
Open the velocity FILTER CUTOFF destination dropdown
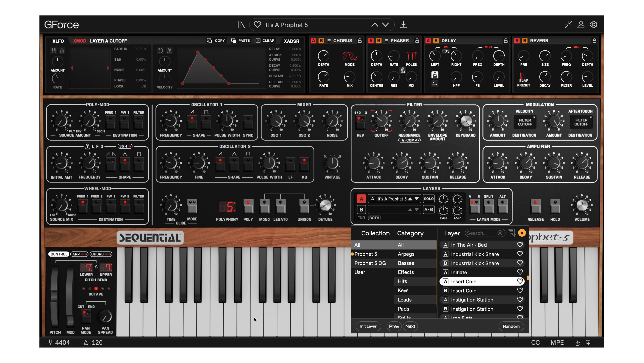coord(525,122)
